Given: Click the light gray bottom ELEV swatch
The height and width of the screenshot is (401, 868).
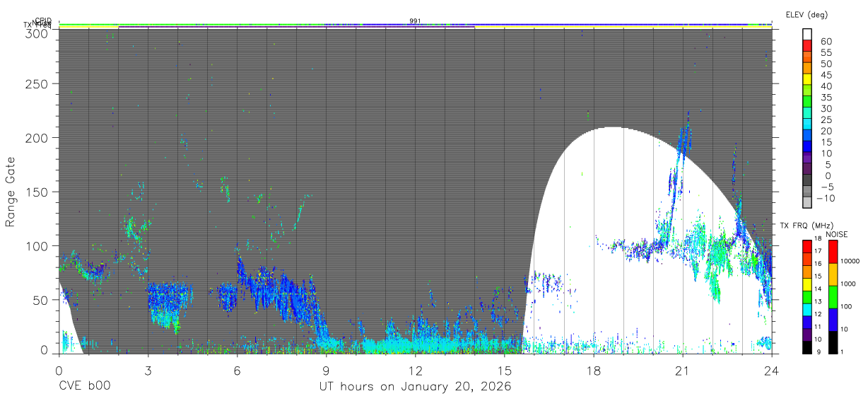Looking at the screenshot, I should (x=807, y=202).
